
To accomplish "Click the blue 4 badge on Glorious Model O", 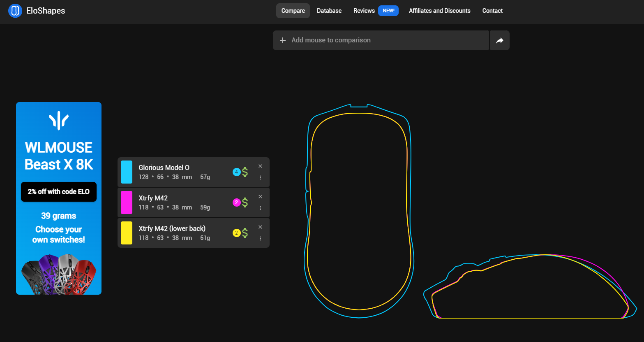I will click(236, 172).
